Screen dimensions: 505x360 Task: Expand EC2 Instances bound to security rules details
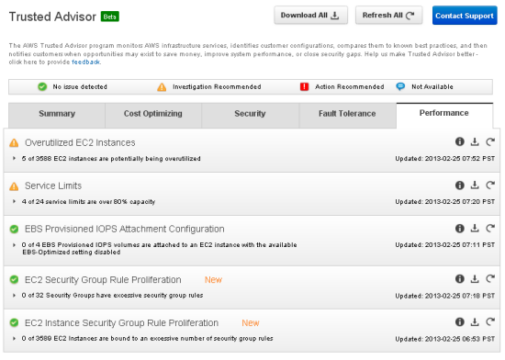[x=14, y=338]
